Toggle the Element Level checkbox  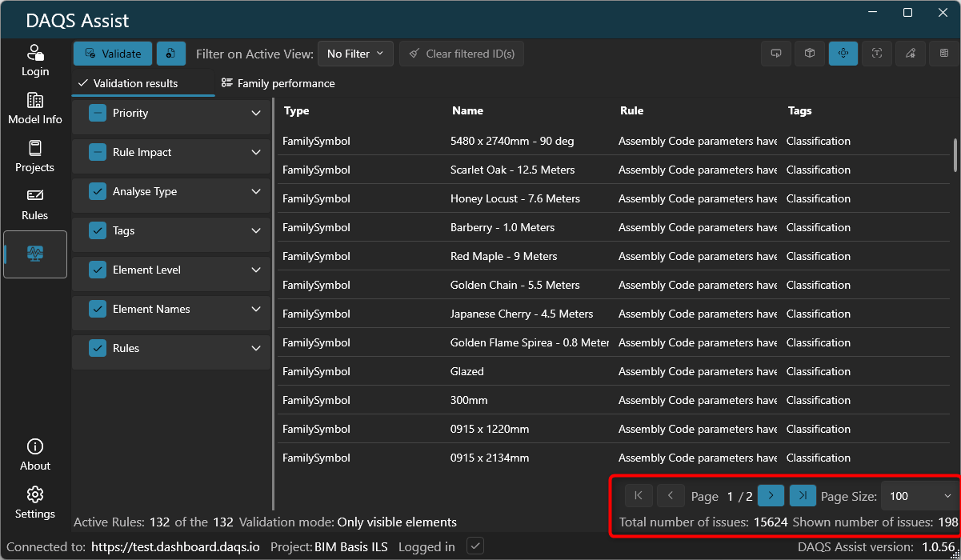(98, 270)
